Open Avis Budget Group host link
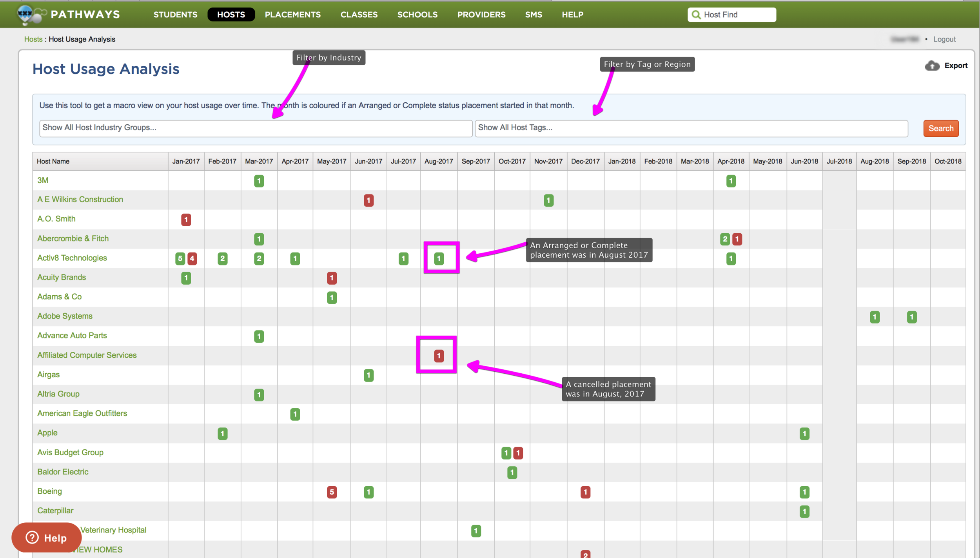 point(70,453)
